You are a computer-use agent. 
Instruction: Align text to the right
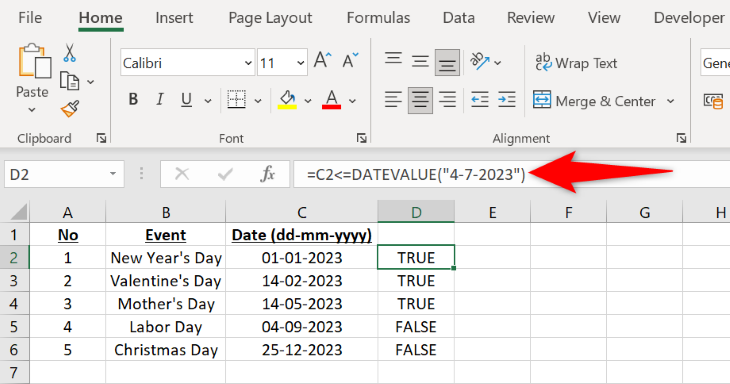[447, 100]
